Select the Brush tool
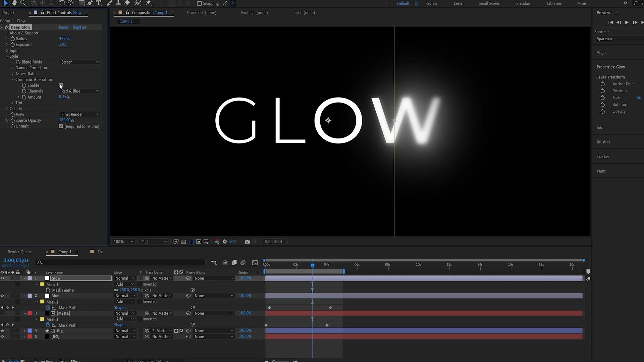Viewport: 644px width, 362px height. [x=109, y=3]
